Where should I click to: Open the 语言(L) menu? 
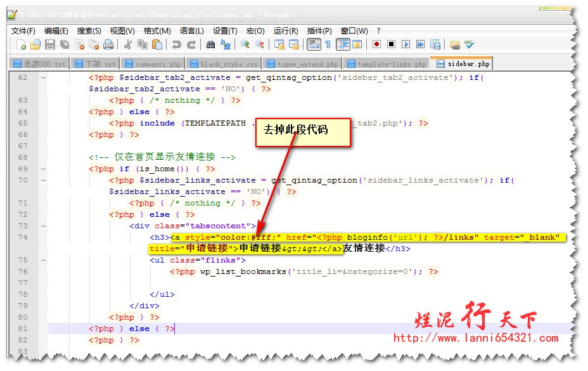coord(191,30)
